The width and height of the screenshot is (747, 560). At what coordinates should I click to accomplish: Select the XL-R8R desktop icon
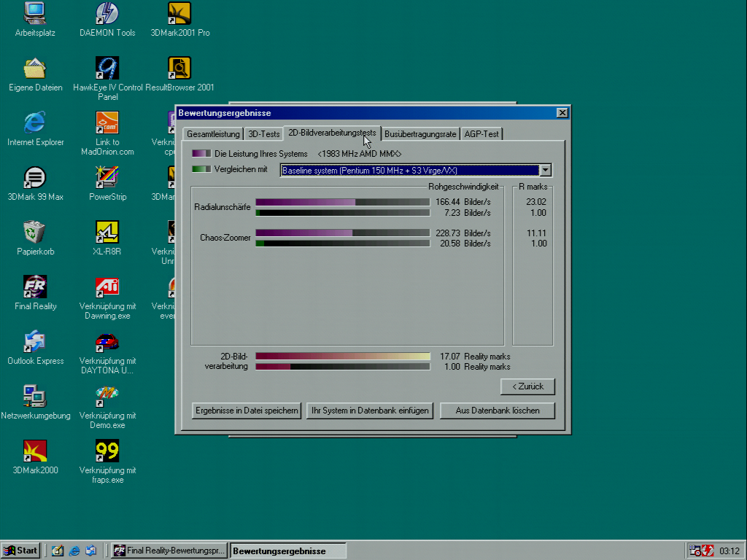click(107, 233)
